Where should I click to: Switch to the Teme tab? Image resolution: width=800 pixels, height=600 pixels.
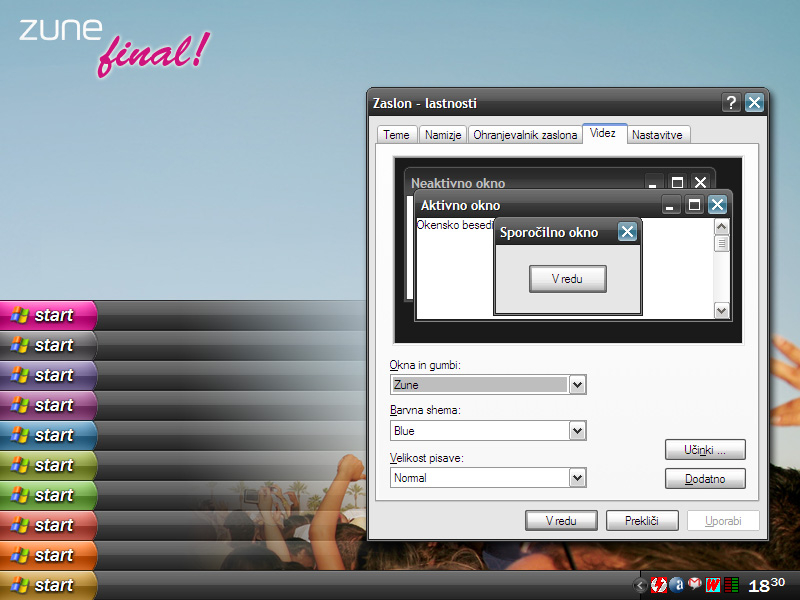pos(396,135)
